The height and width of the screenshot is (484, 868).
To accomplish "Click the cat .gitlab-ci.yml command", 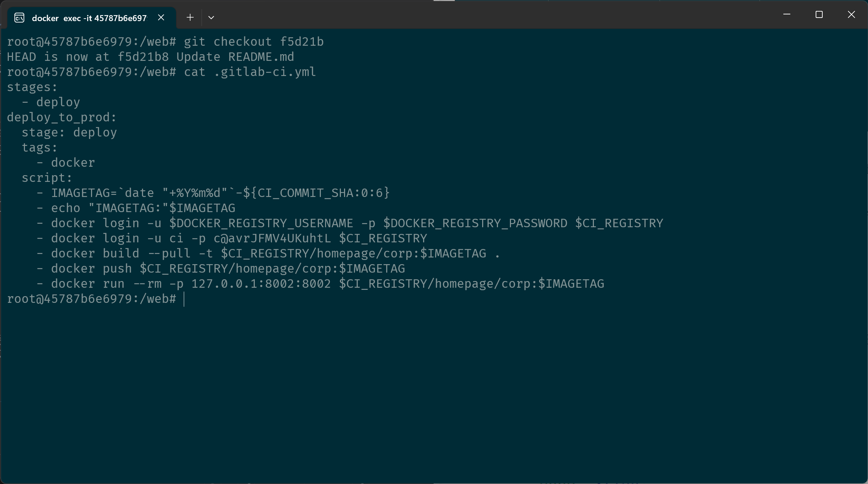I will pos(250,72).
